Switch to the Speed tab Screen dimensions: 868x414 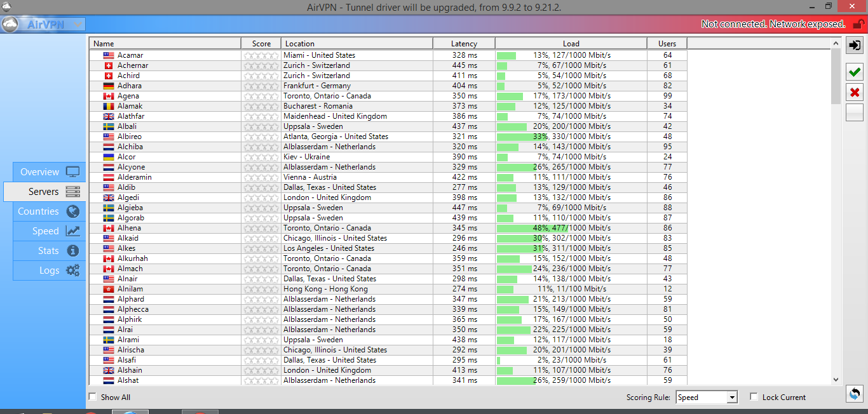(49, 231)
